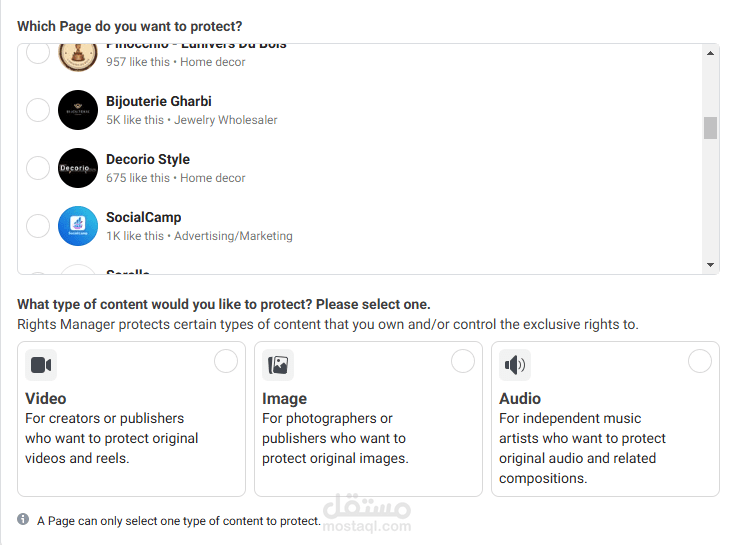This screenshot has height=545, width=734.
Task: Click Bijouterie Gharbi page avatar
Action: click(x=77, y=110)
